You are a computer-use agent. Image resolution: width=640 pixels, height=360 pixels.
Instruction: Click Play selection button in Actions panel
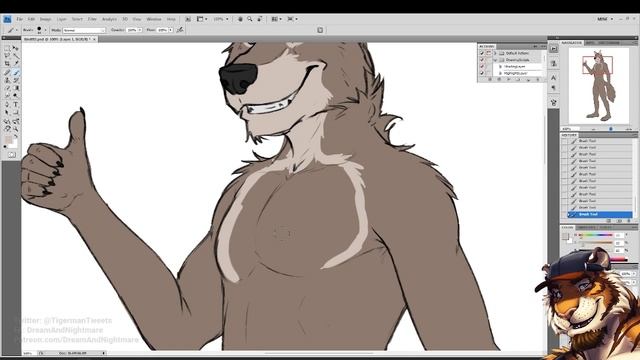(509, 80)
